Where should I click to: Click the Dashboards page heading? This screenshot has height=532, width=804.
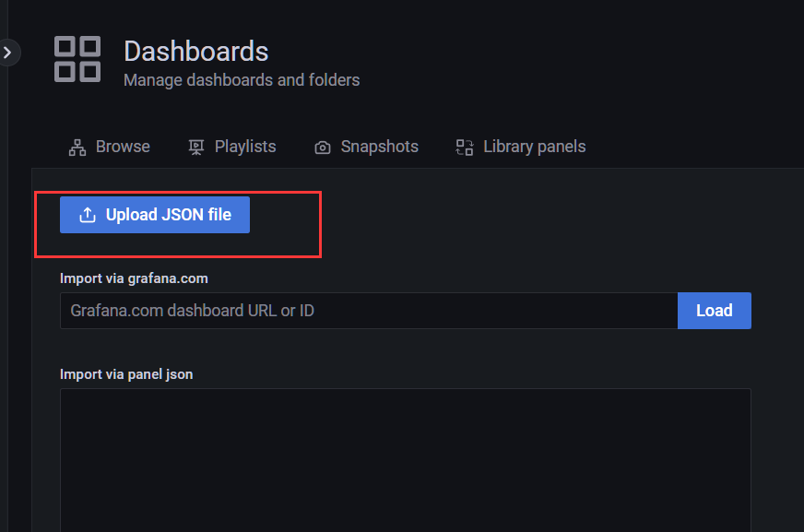point(195,52)
